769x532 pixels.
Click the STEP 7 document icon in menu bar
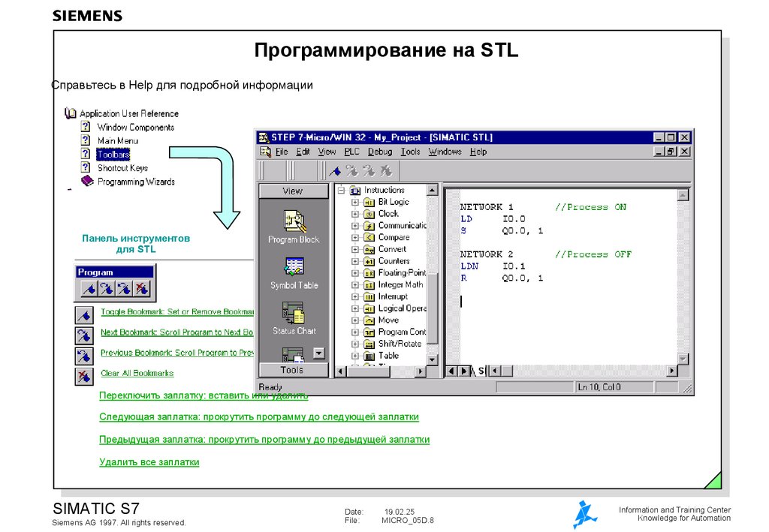point(265,152)
